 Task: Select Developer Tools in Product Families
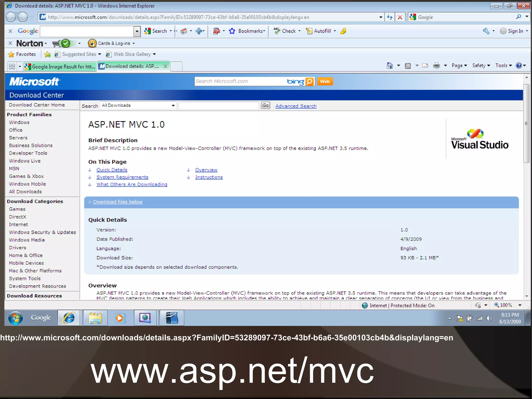point(28,153)
